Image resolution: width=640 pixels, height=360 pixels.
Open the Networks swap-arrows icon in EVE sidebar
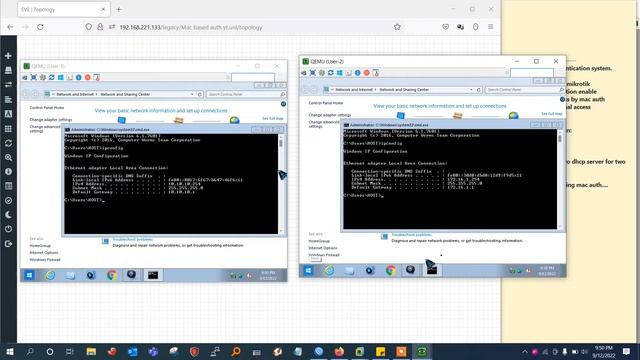click(8, 85)
